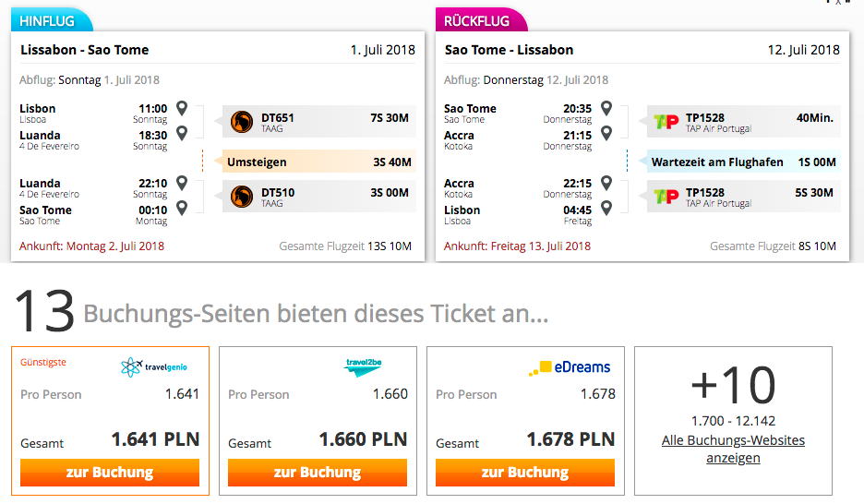Click the eDreams logo
Viewport: 864px width, 504px height.
click(570, 367)
